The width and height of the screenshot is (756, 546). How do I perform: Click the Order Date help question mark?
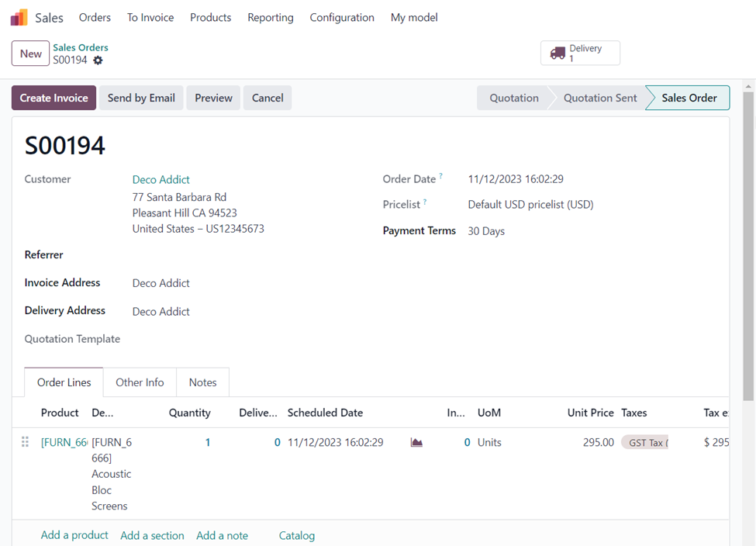(441, 177)
